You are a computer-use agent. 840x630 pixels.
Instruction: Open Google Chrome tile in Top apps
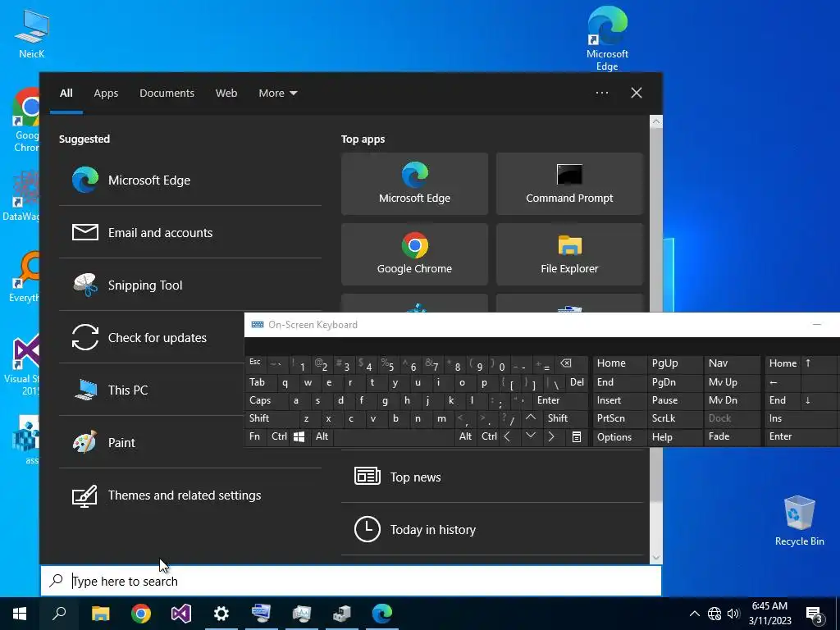tap(414, 254)
